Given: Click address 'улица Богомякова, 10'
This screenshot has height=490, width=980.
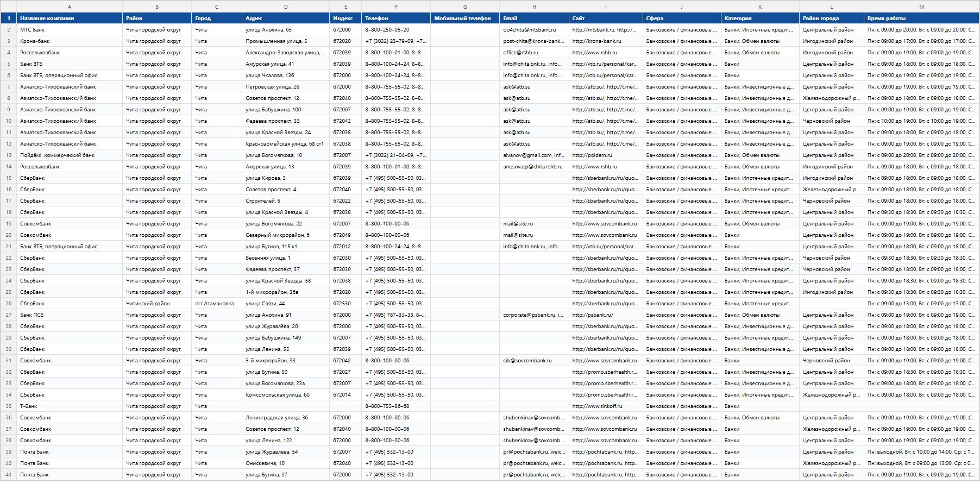Looking at the screenshot, I should pyautogui.click(x=286, y=155).
